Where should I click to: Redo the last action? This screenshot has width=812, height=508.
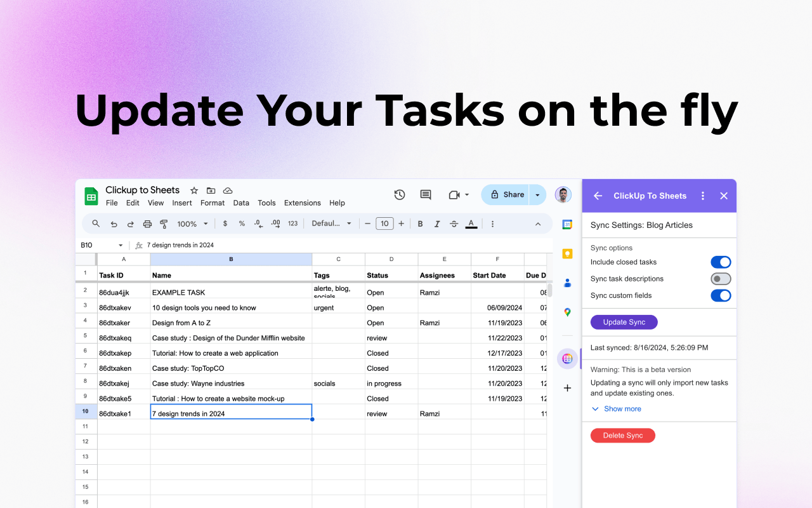pyautogui.click(x=131, y=224)
